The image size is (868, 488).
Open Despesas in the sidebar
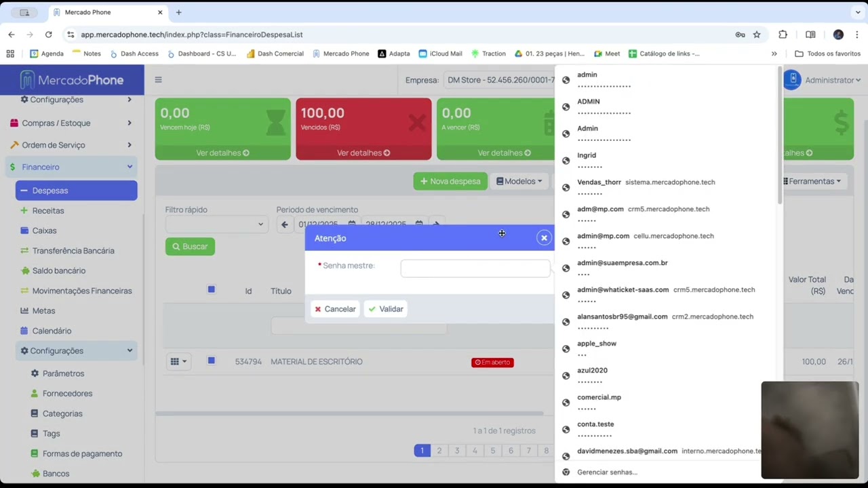tap(77, 190)
